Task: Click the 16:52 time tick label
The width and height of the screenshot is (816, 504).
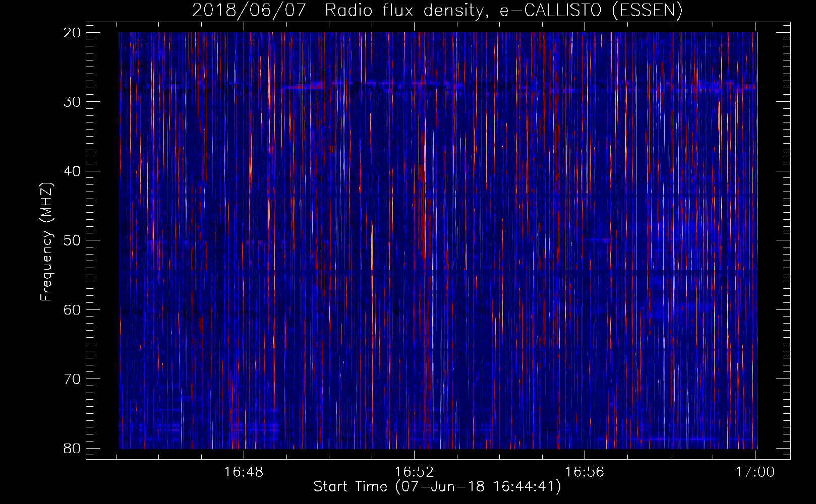Action: coord(415,472)
